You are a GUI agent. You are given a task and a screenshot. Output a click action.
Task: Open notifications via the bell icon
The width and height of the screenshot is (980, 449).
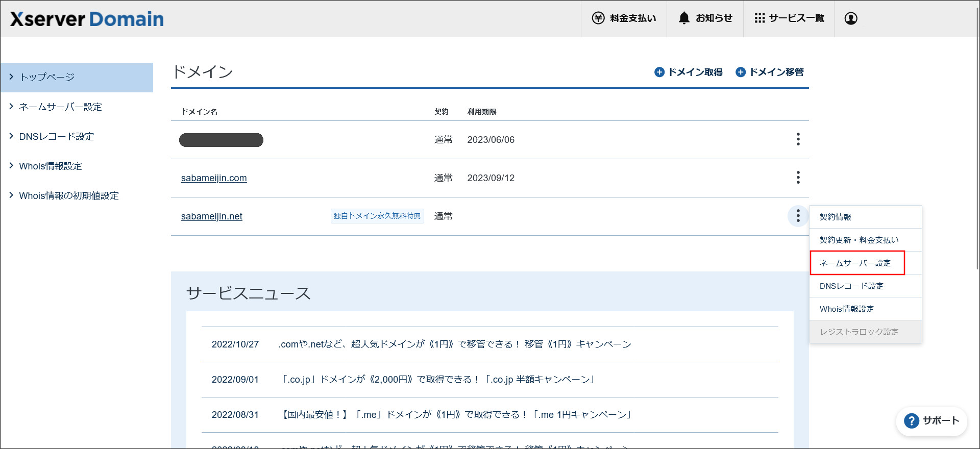tap(684, 18)
